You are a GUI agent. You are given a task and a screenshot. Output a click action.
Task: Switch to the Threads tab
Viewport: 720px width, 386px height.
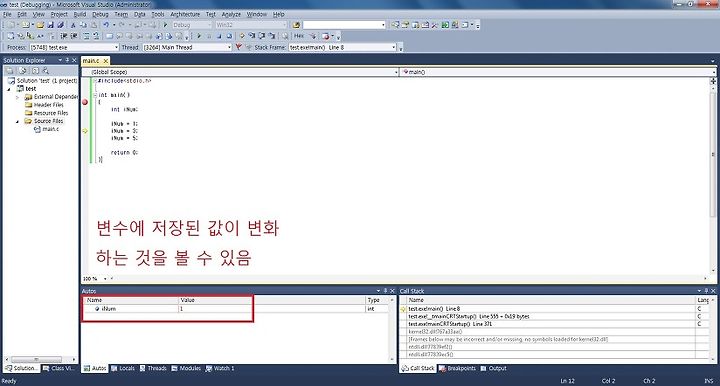[153, 368]
